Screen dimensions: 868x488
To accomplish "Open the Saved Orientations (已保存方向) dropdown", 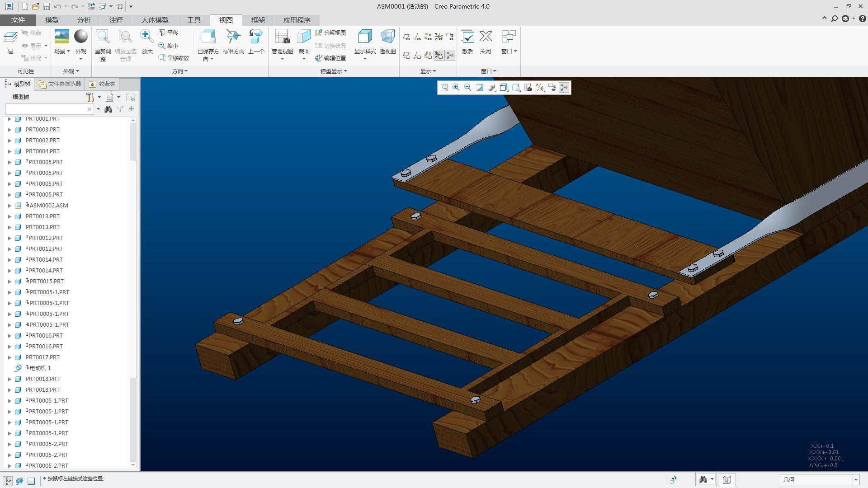I will [208, 55].
